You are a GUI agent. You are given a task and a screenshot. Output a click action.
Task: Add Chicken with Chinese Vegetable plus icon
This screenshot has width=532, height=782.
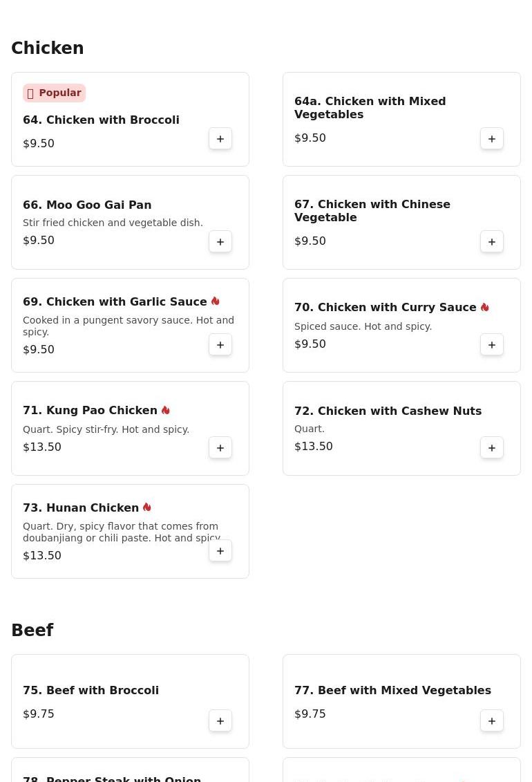coord(492,242)
